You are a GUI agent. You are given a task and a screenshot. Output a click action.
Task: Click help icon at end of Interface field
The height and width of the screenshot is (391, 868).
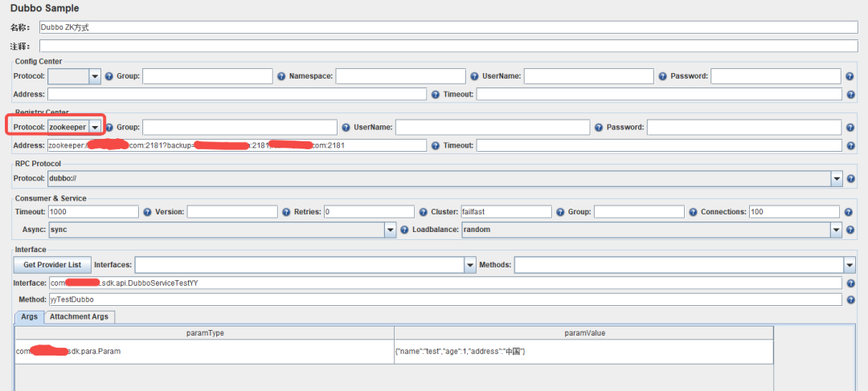coord(850,283)
